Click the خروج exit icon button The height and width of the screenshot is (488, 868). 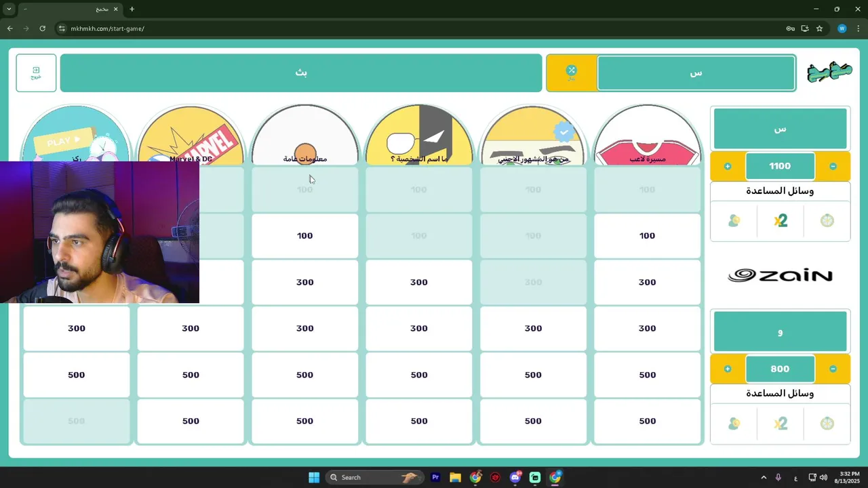click(36, 73)
